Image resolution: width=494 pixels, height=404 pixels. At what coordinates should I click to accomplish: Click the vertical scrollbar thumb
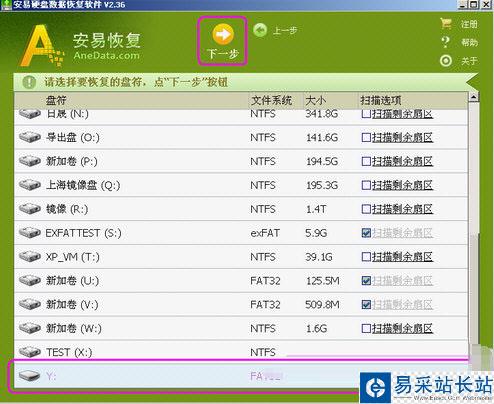(x=474, y=290)
